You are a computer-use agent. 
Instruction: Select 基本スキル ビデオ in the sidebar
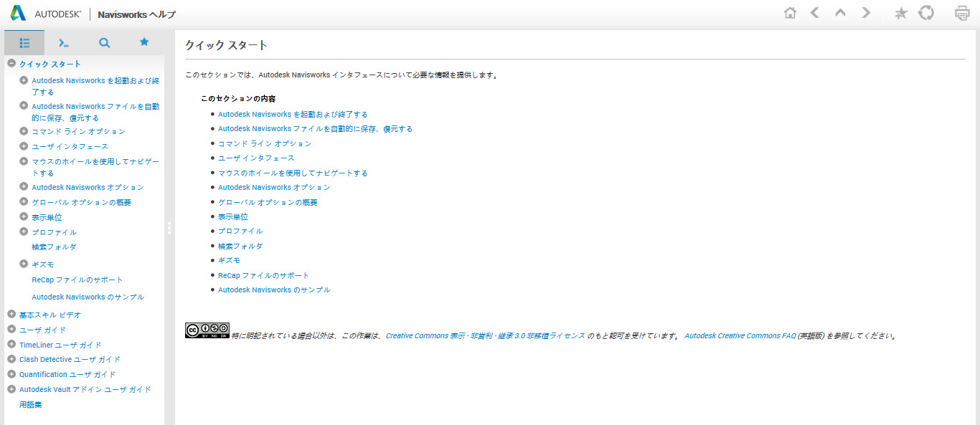click(x=50, y=315)
